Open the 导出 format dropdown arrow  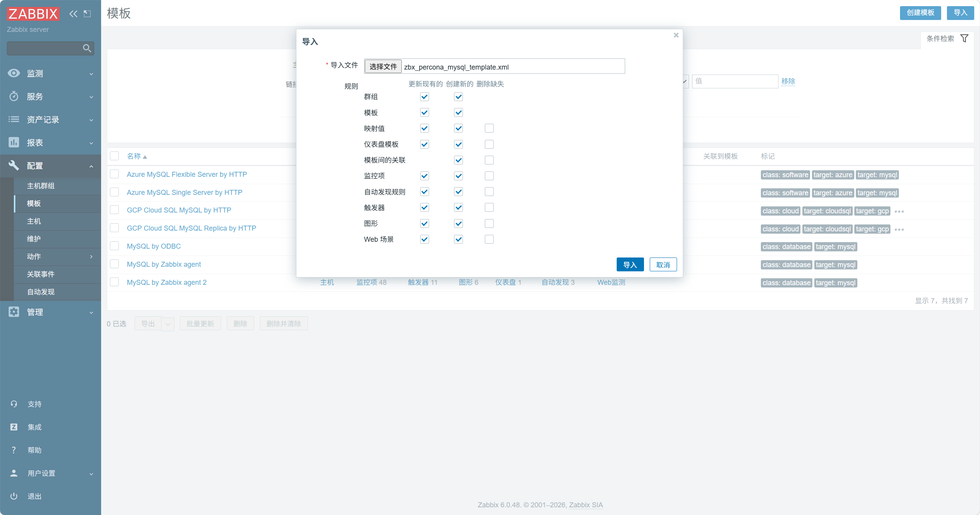[168, 324]
